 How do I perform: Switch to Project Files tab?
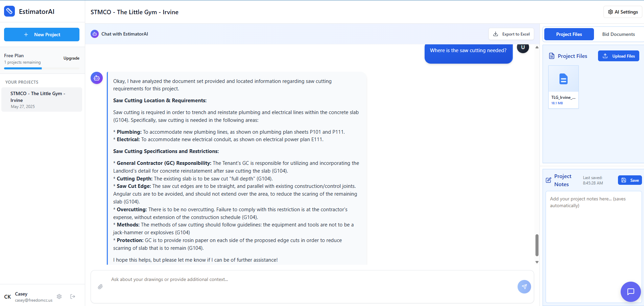(569, 34)
